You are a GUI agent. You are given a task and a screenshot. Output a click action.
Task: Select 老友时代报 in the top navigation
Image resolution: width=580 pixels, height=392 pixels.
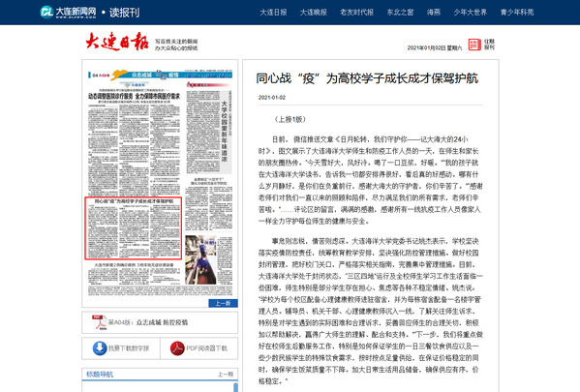357,13
